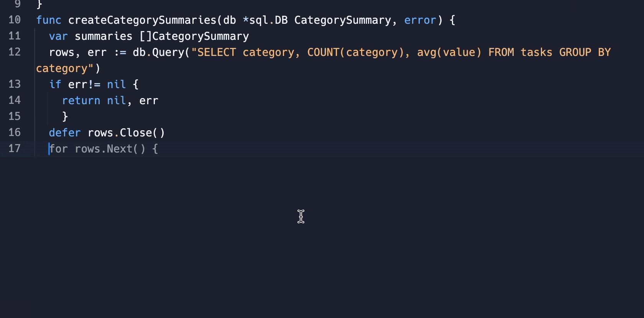Click line number 17 in the gutter
The height and width of the screenshot is (318, 644).
(15, 149)
